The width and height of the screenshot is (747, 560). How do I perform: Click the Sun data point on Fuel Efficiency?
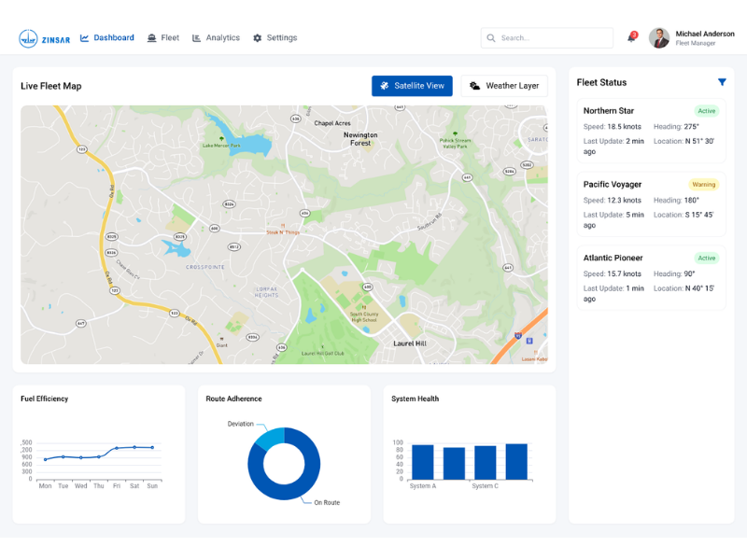[152, 448]
